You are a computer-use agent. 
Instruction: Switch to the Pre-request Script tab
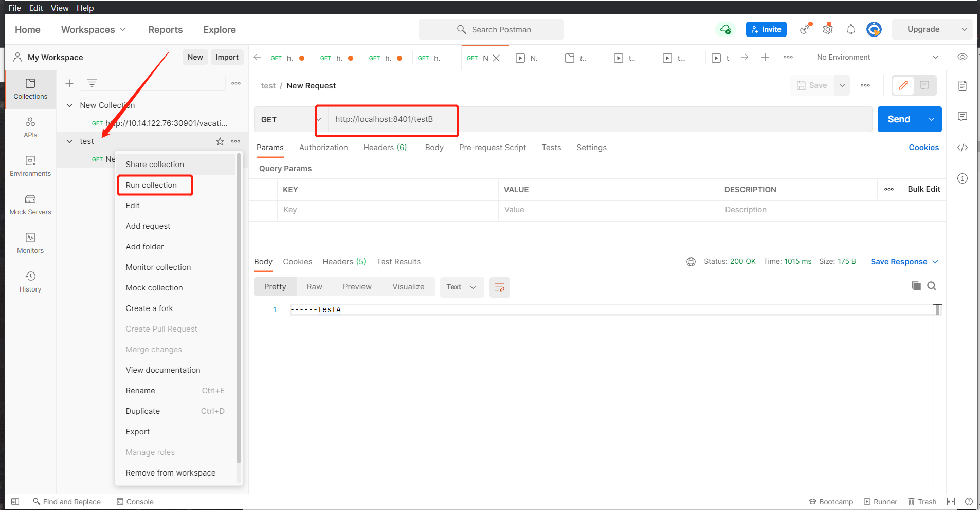coord(492,148)
